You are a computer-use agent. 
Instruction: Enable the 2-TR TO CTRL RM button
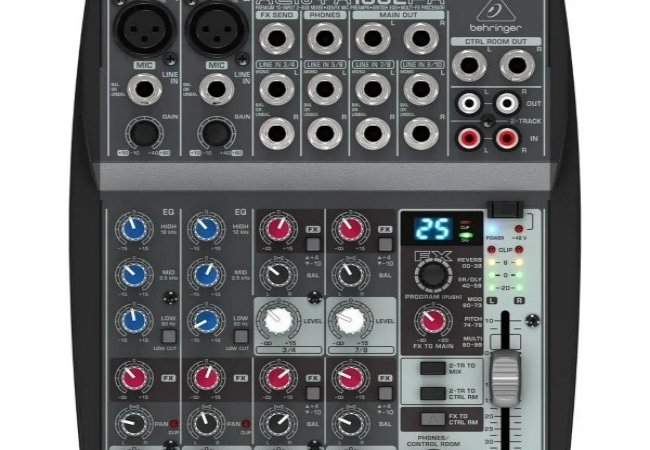(x=432, y=391)
